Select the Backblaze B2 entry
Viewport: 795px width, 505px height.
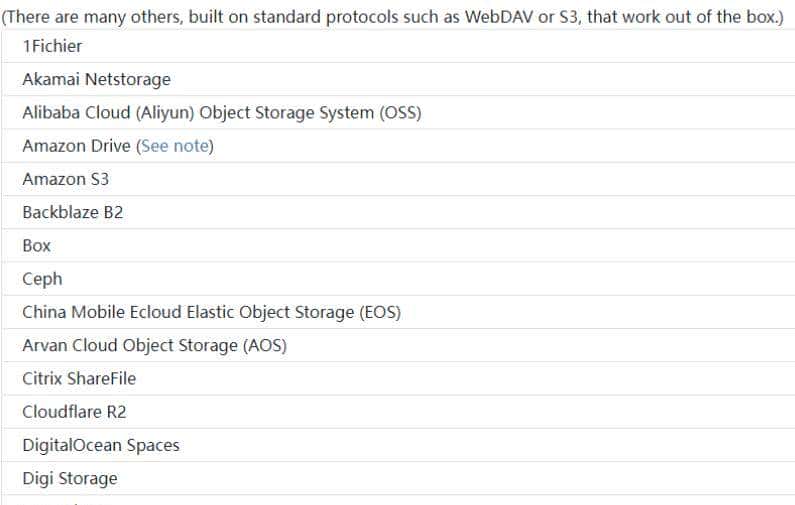[x=72, y=212]
